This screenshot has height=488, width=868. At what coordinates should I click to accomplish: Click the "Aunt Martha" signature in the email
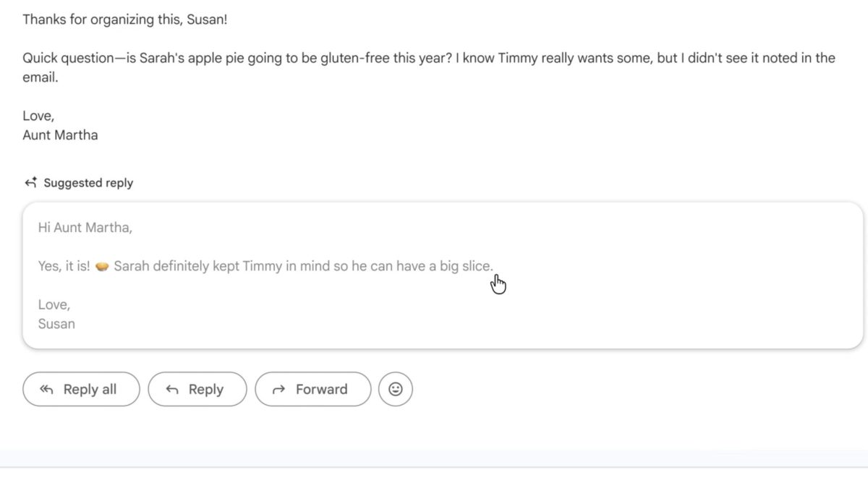tap(60, 135)
